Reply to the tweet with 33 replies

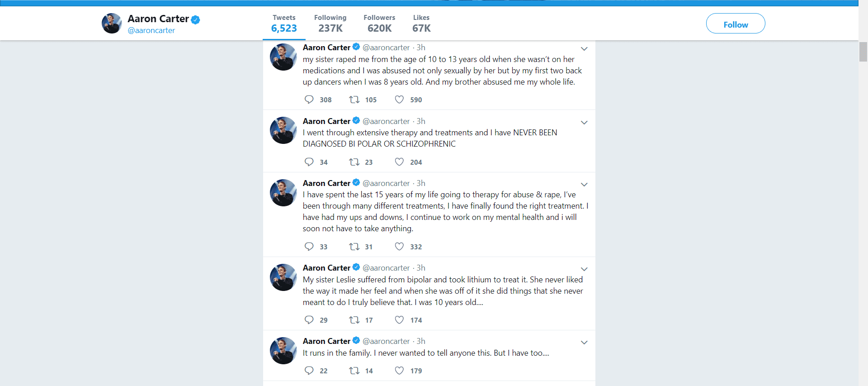309,247
